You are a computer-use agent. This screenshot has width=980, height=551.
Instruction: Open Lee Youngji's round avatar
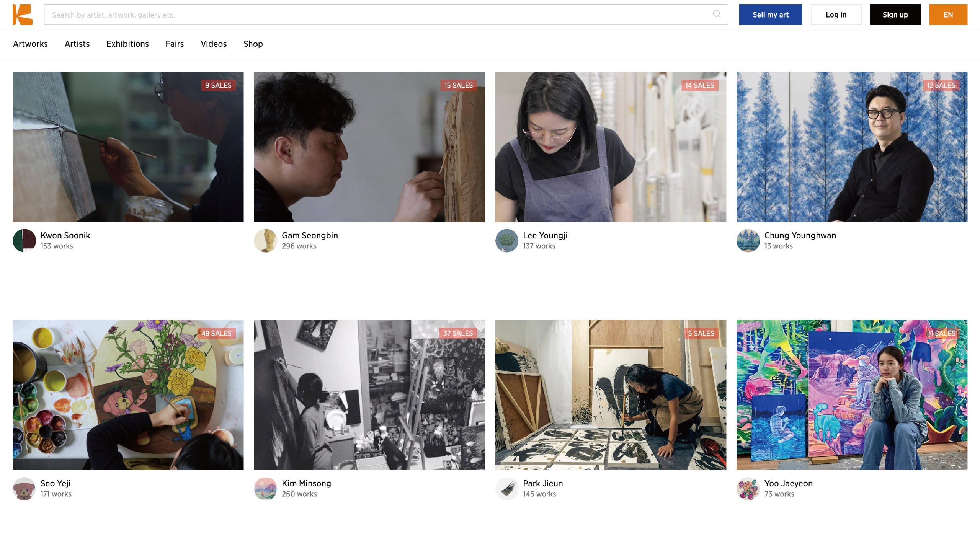(x=507, y=241)
